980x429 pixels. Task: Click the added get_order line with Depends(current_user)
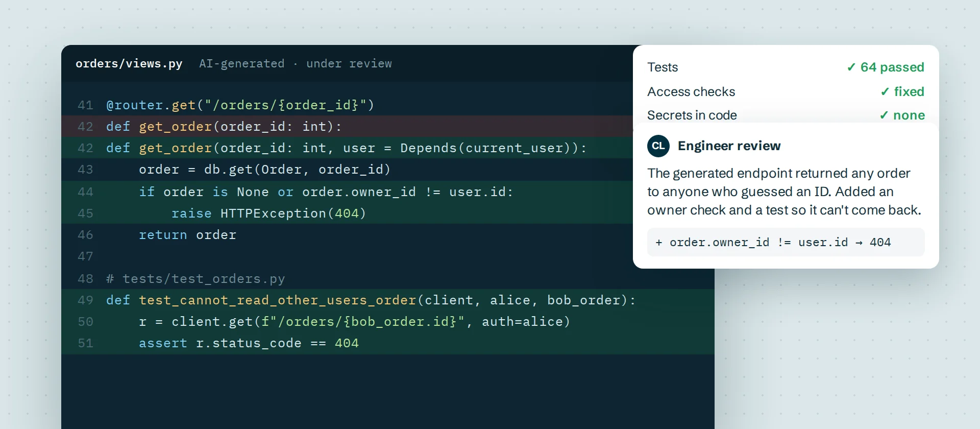347,148
